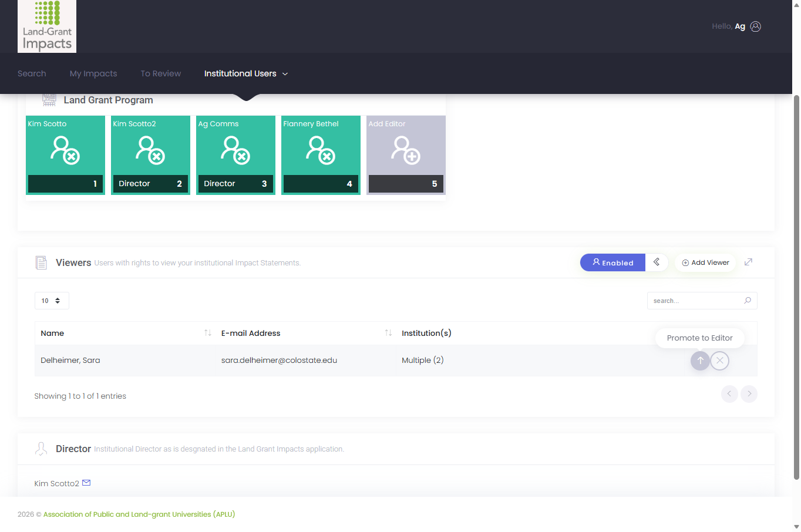This screenshot has width=801, height=532.
Task: Click the Hello, Ag greeting text
Action: pyautogui.click(x=728, y=26)
